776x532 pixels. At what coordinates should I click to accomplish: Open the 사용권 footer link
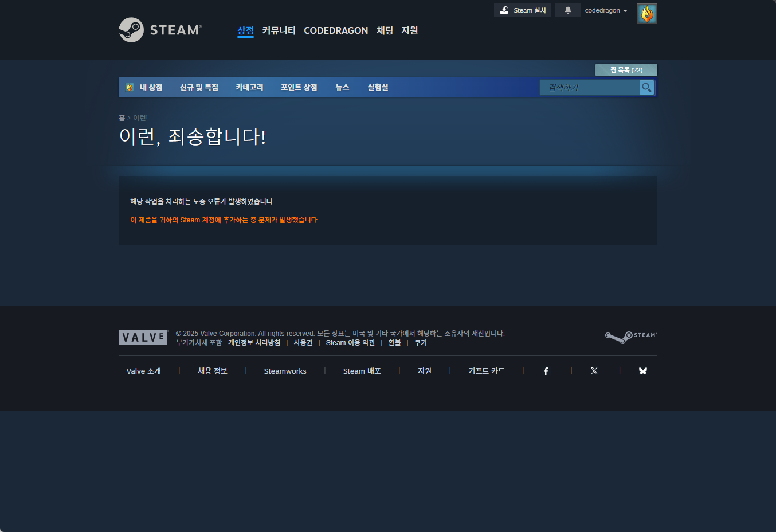[303, 343]
